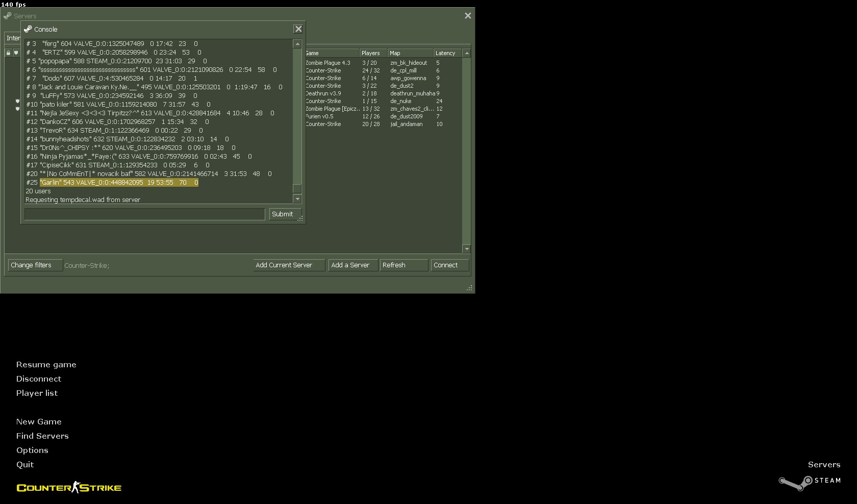857x504 pixels.
Task: Select Quit in main menu
Action: [25, 465]
